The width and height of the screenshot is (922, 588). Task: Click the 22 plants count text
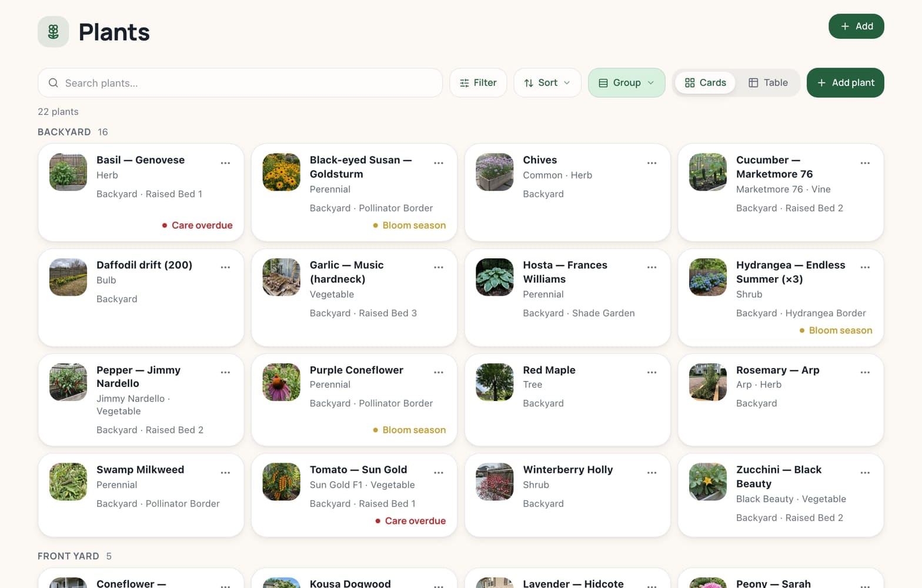58,112
